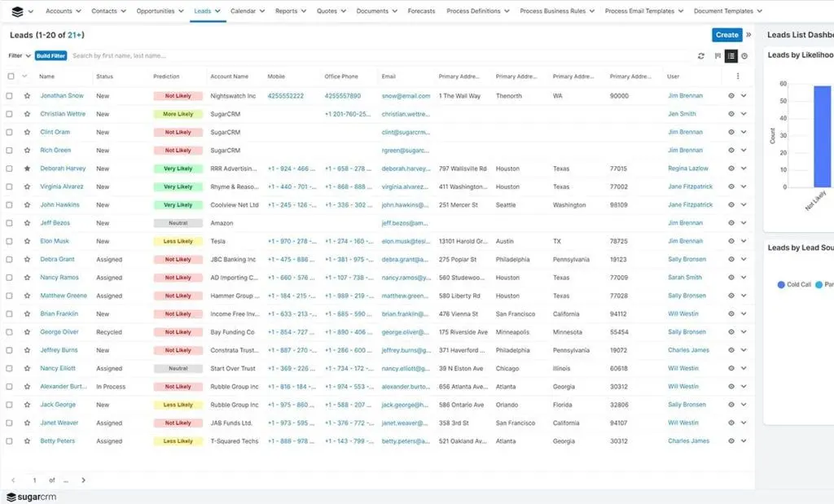834x504 pixels.
Task: Preview Elon Musk record eye icon
Action: click(x=731, y=241)
